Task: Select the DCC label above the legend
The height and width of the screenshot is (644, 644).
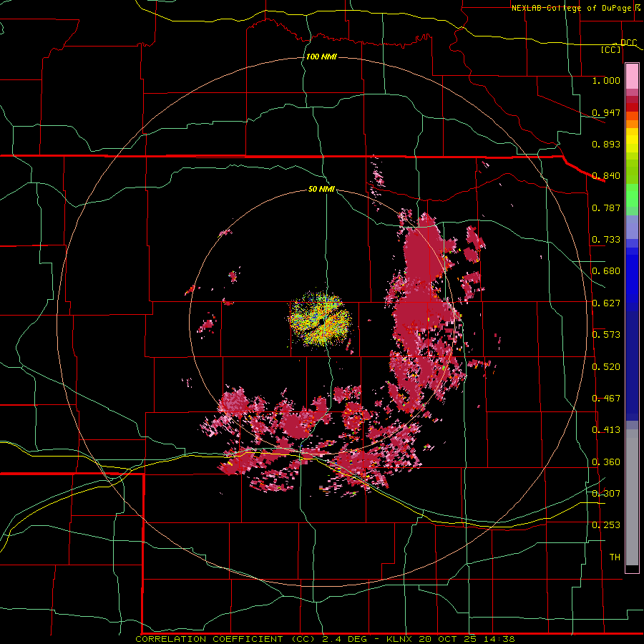Action: [628, 42]
